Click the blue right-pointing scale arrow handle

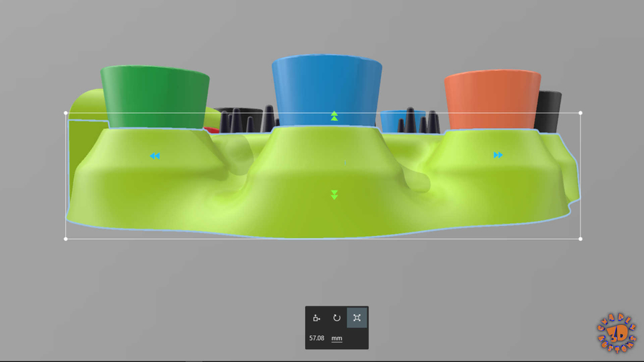tap(498, 155)
